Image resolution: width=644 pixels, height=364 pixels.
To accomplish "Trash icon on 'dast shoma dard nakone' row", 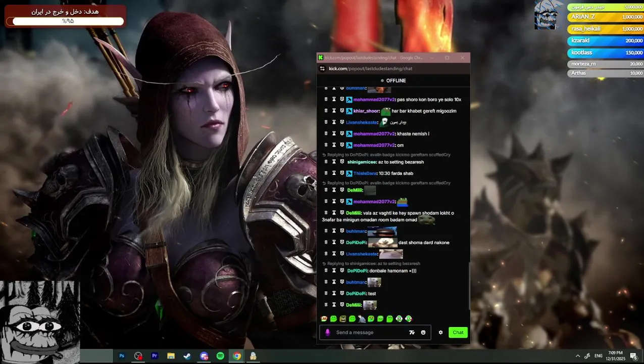I will (x=326, y=243).
